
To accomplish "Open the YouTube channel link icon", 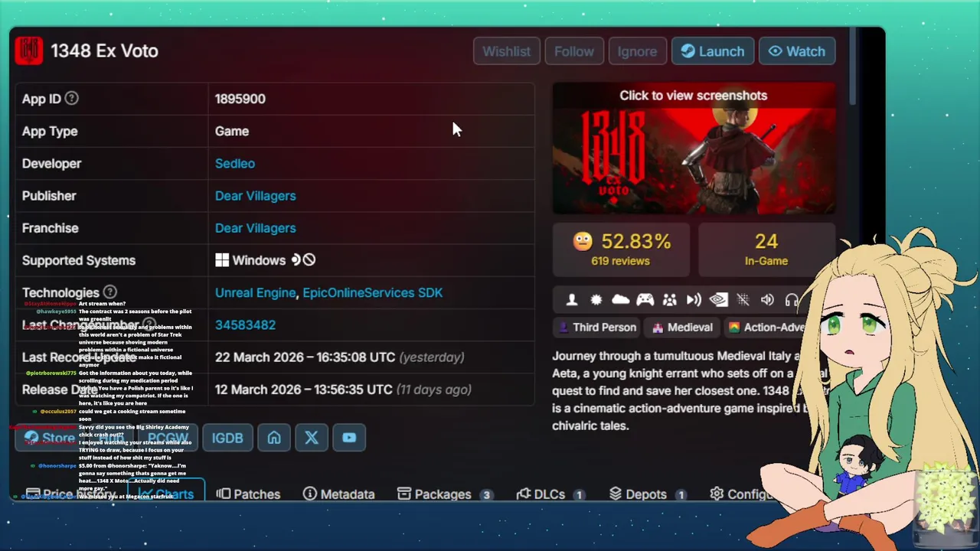I will pos(349,438).
